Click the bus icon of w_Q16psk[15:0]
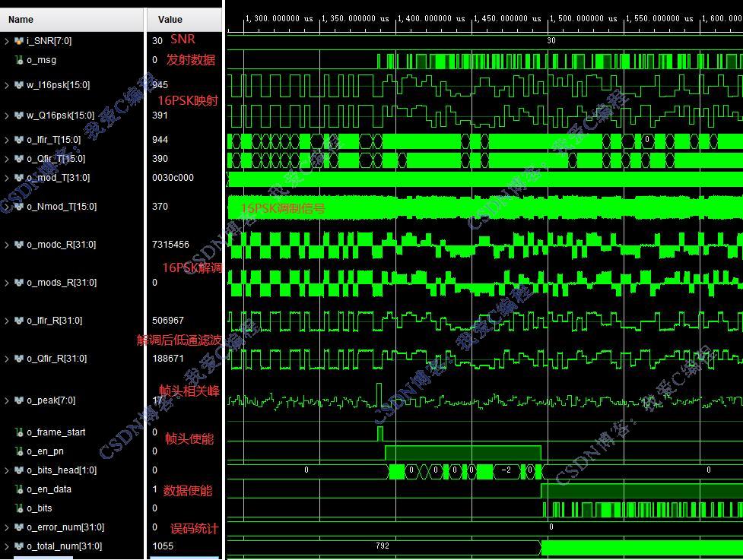743x560 pixels. point(19,115)
